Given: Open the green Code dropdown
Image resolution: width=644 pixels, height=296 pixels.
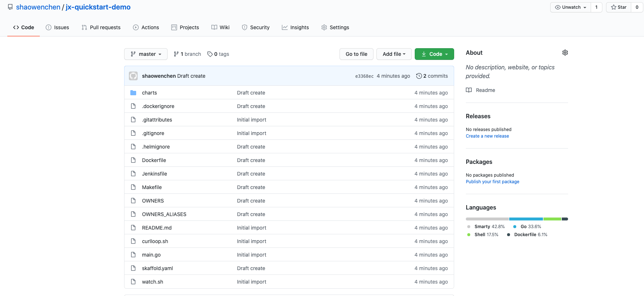Looking at the screenshot, I should coord(434,54).
